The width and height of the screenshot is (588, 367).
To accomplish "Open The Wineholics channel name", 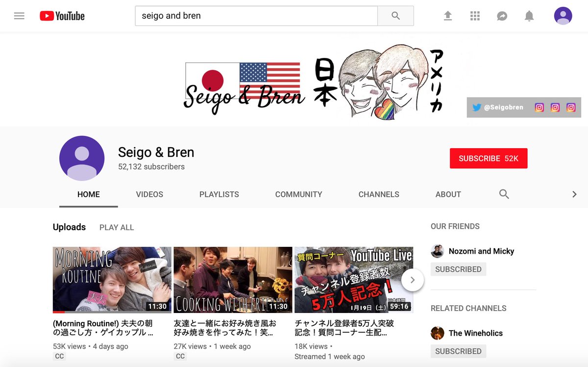I will click(475, 333).
